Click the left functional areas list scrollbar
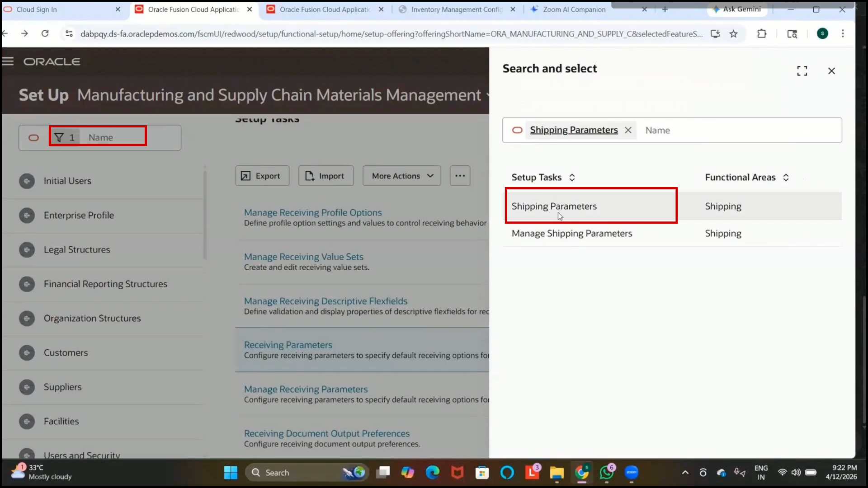868x488 pixels. [x=205, y=215]
